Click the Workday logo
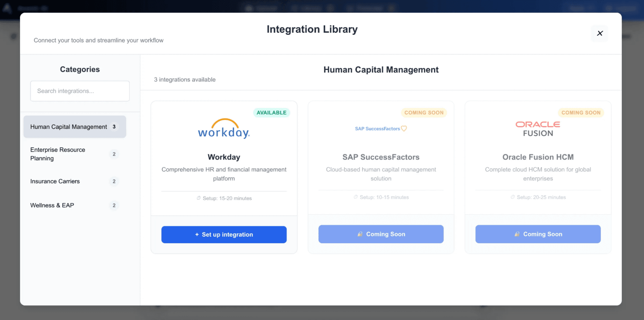 coord(224,129)
